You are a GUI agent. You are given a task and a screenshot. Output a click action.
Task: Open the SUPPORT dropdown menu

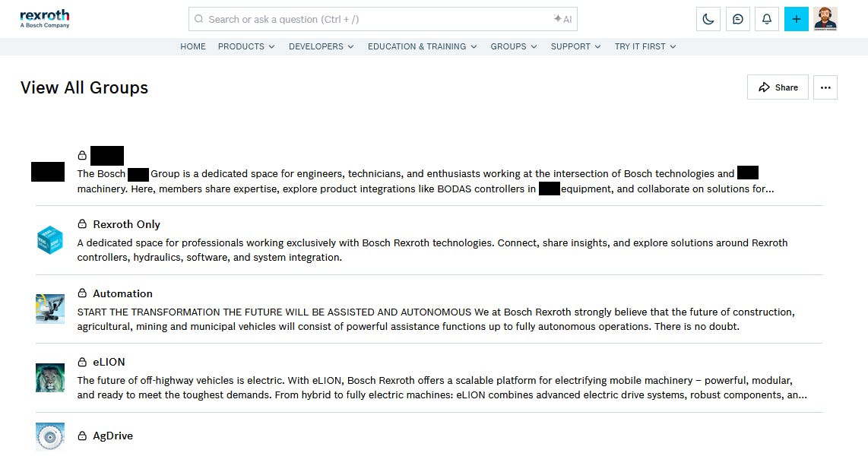coord(575,46)
